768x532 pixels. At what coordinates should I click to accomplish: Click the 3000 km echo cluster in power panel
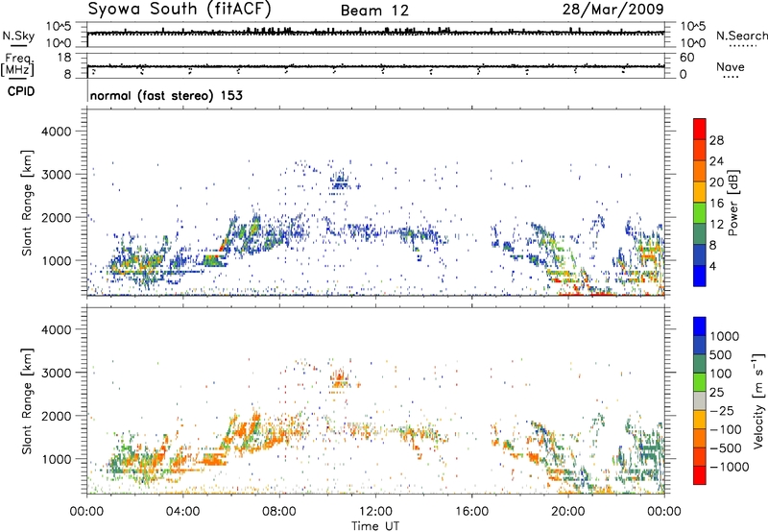pyautogui.click(x=340, y=181)
